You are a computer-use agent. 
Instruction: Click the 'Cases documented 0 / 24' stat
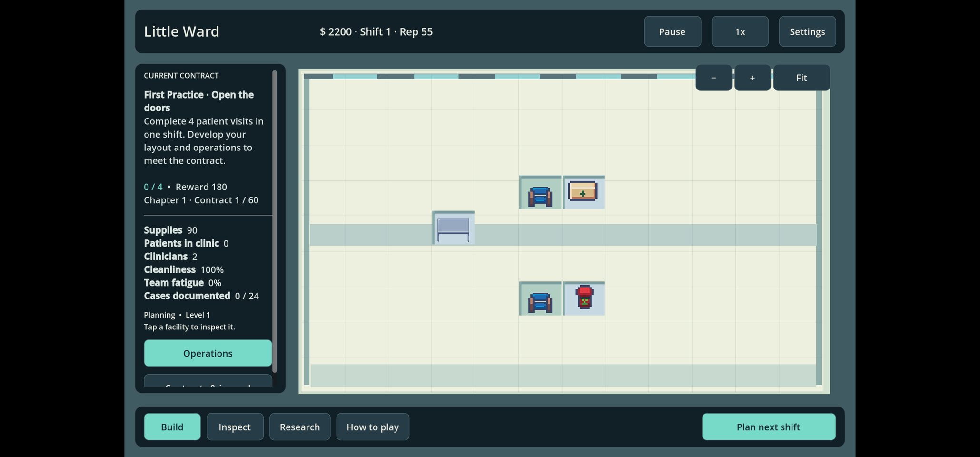[201, 296]
